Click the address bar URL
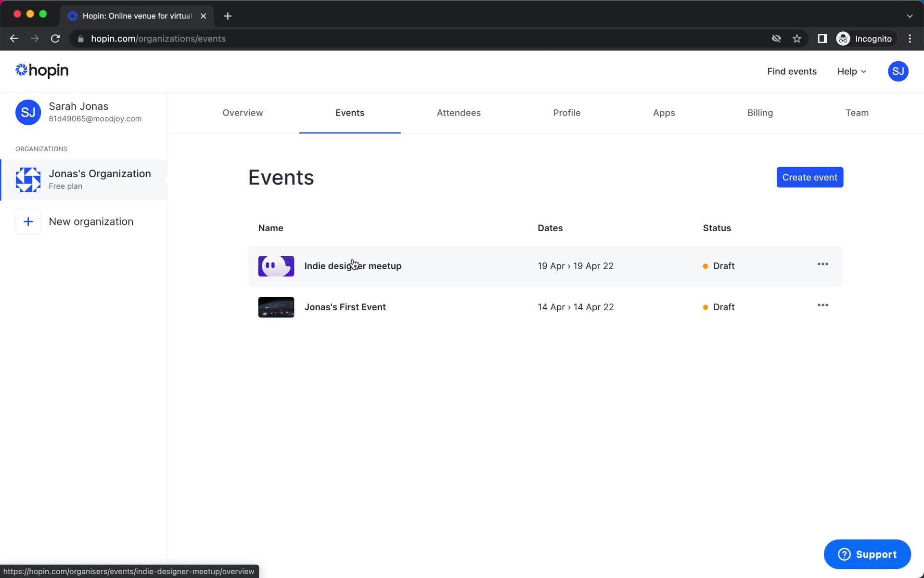Screen dimensions: 924x578 [x=158, y=39]
